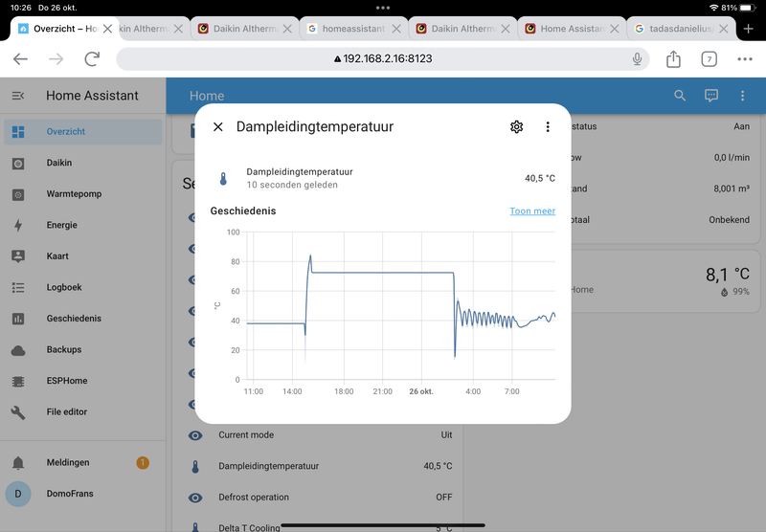Open the DomoFrans profile label
The image size is (766, 532).
pyautogui.click(x=70, y=494)
